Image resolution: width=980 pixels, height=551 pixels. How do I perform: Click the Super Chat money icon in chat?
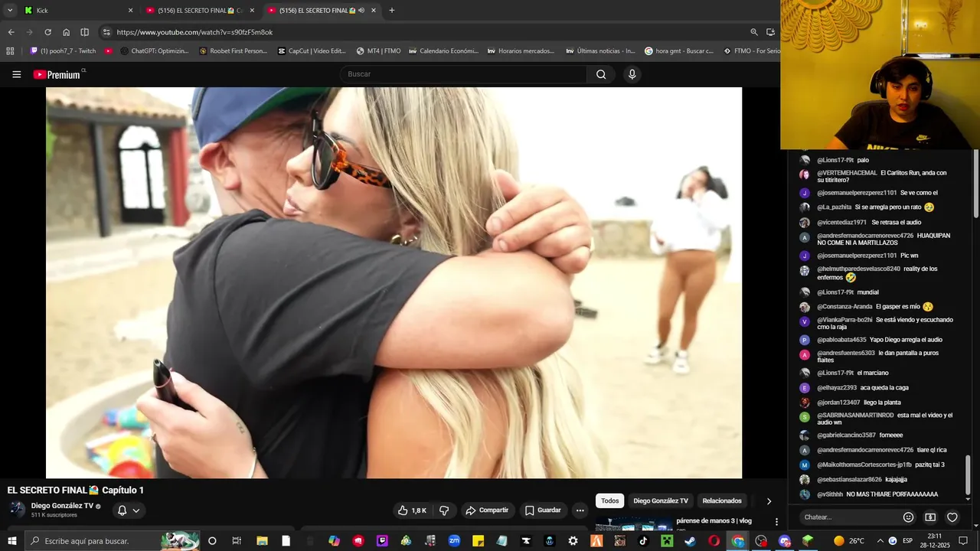pos(930,517)
